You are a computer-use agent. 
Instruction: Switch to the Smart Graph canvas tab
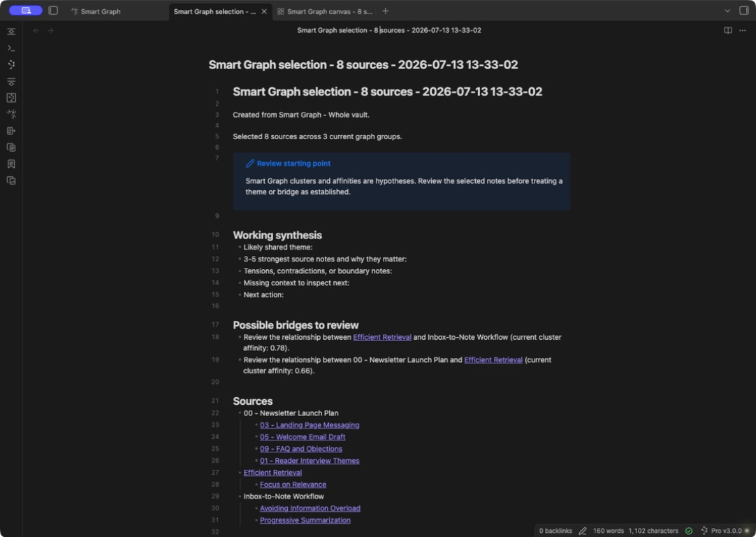point(324,12)
